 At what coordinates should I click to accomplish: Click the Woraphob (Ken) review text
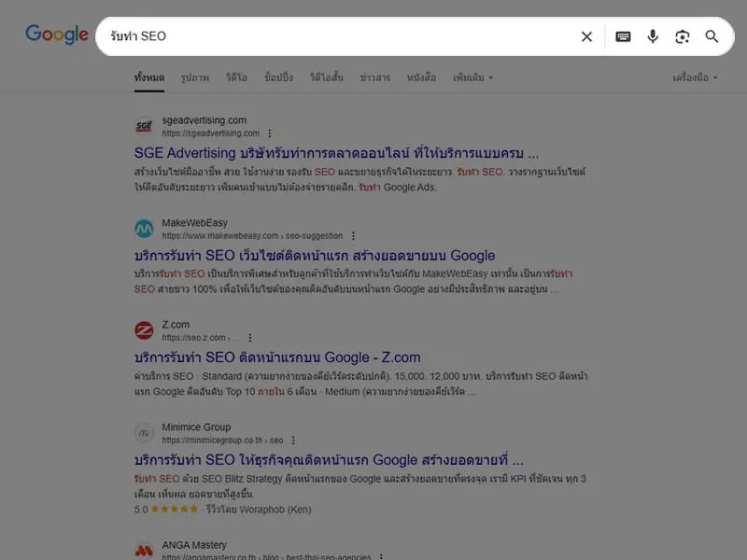(x=259, y=510)
